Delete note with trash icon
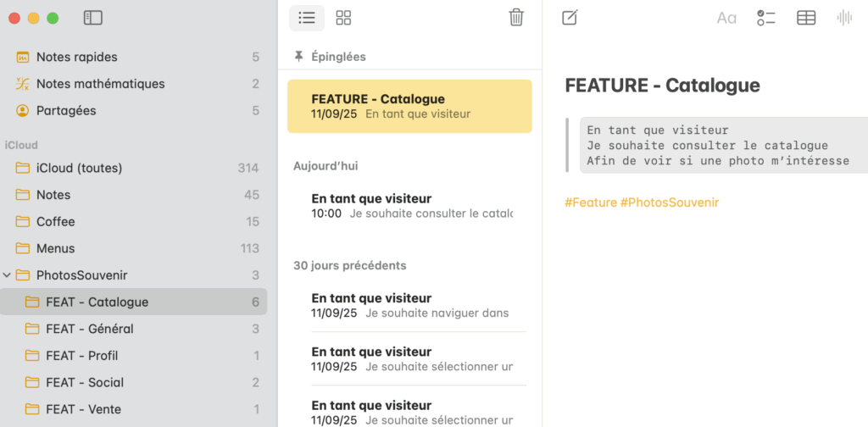The image size is (868, 427). (515, 18)
